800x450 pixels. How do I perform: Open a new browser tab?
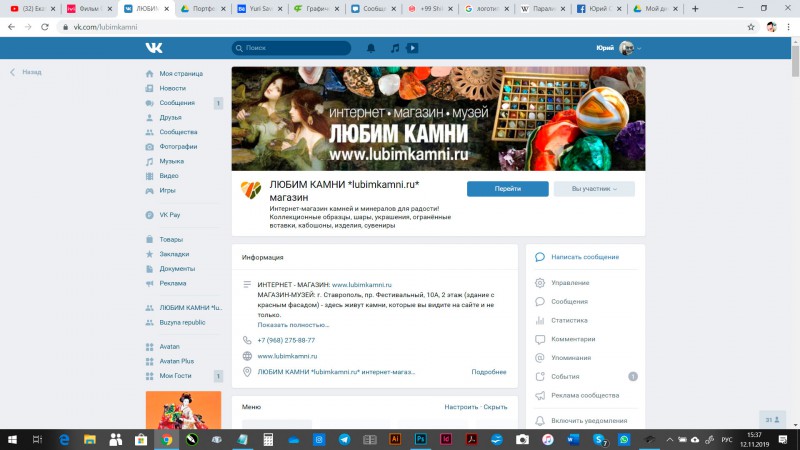pyautogui.click(x=695, y=9)
